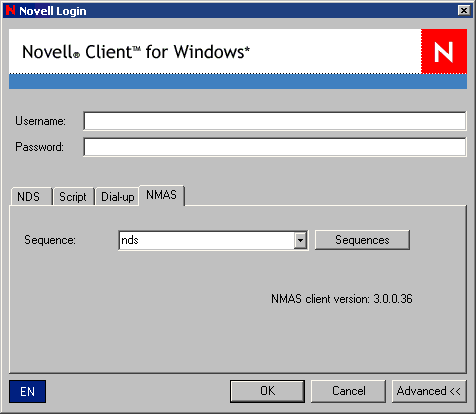The width and height of the screenshot is (476, 414).
Task: Expand the Sequence dropdown arrow
Action: click(x=300, y=240)
